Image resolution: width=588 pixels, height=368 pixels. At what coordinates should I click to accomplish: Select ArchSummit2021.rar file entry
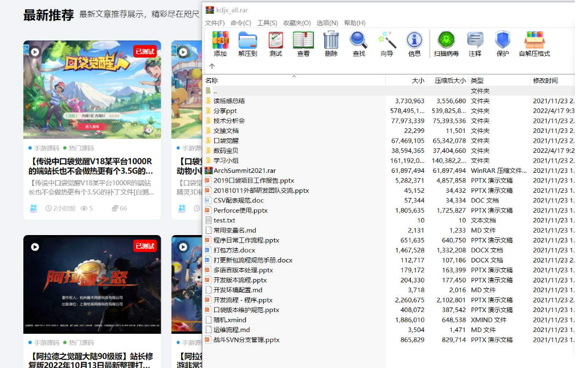point(244,171)
